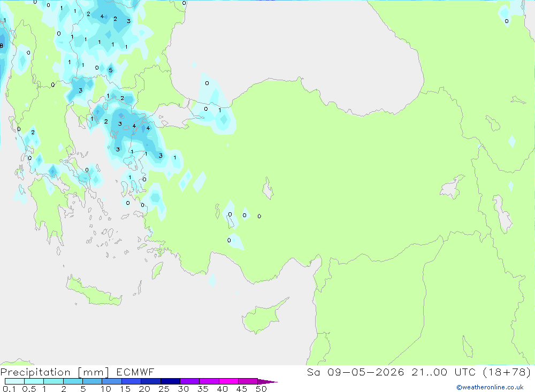Click the 2–5 mm legend color box
This screenshot has height=392, width=535.
tap(73, 381)
